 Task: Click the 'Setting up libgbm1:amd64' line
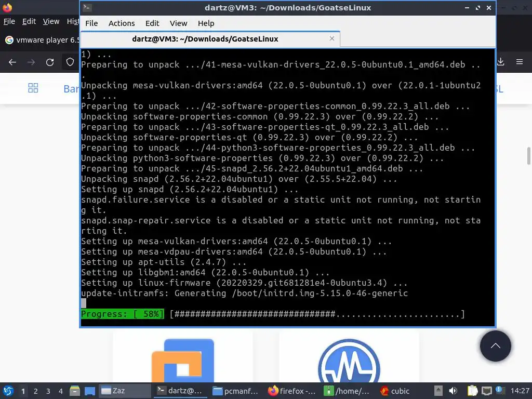(x=205, y=272)
